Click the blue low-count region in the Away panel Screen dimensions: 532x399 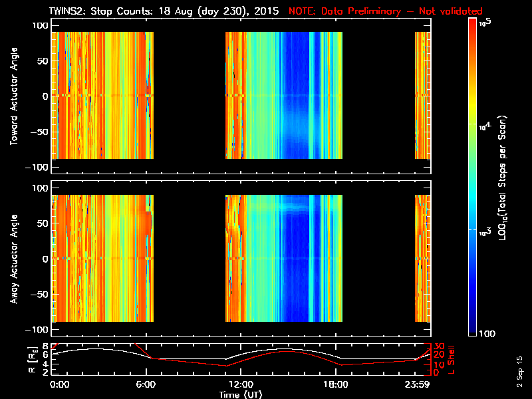tap(293, 266)
